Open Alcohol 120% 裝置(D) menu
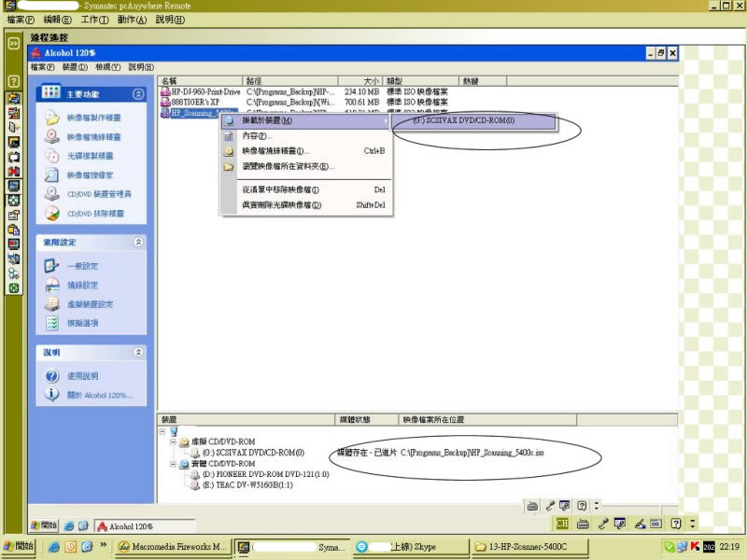The image size is (747, 560). [76, 67]
